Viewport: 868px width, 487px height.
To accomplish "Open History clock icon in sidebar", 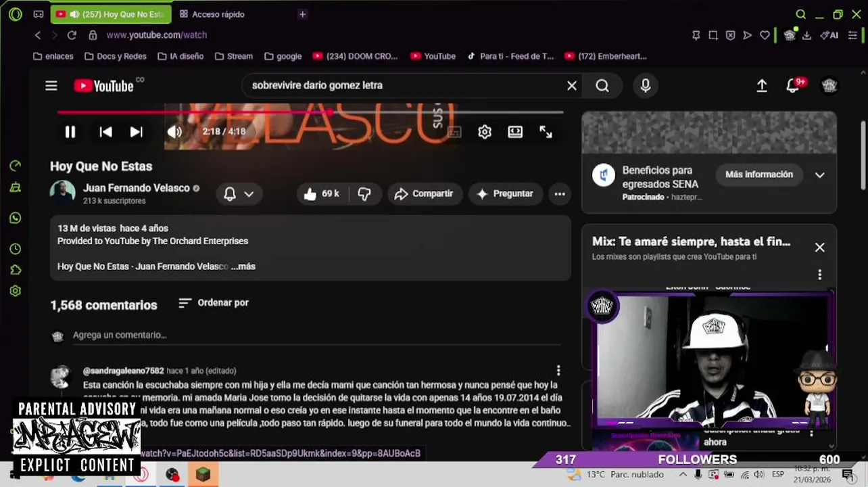I will [15, 249].
